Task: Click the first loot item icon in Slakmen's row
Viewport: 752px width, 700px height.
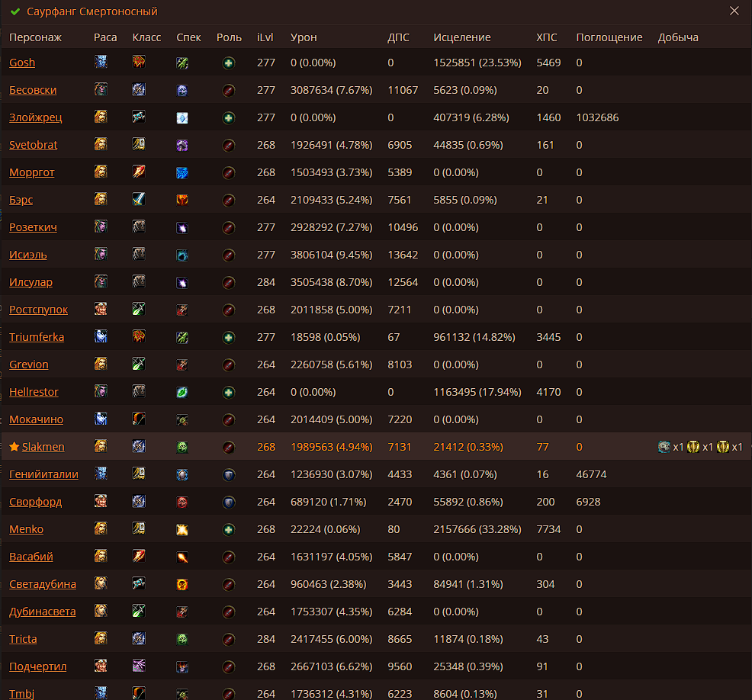Action: coord(664,447)
